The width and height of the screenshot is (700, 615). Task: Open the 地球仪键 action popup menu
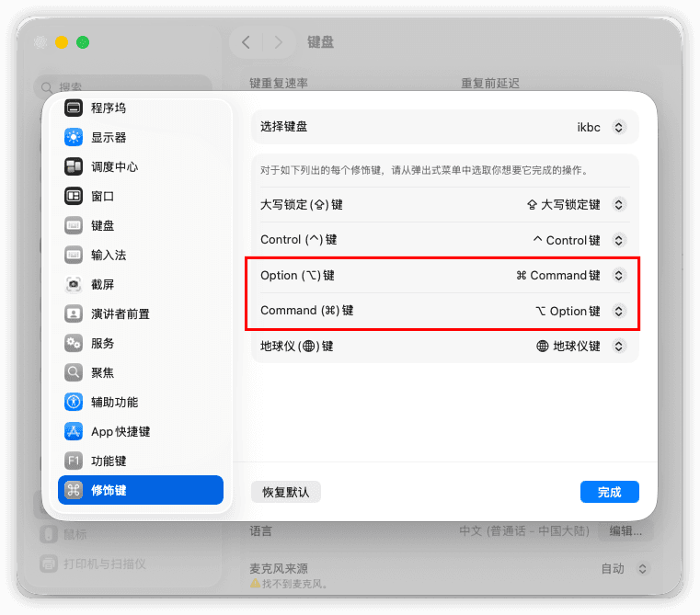coord(581,346)
